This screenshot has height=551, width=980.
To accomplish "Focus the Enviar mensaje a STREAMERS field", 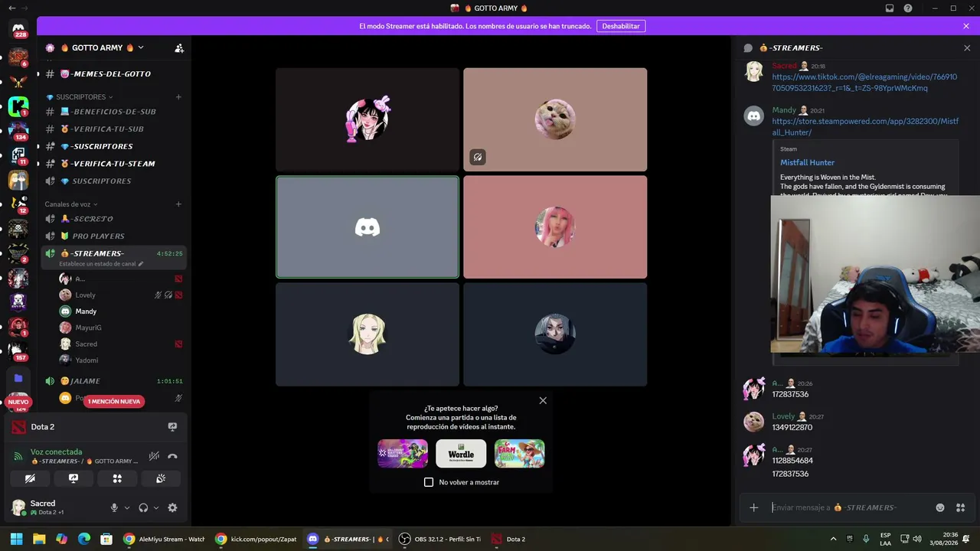I will pos(850,507).
